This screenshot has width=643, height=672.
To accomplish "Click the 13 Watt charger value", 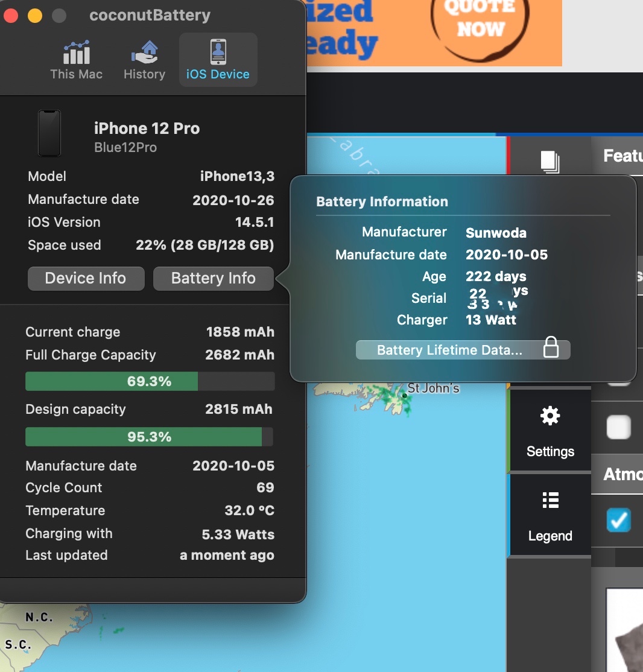I will 491,320.
